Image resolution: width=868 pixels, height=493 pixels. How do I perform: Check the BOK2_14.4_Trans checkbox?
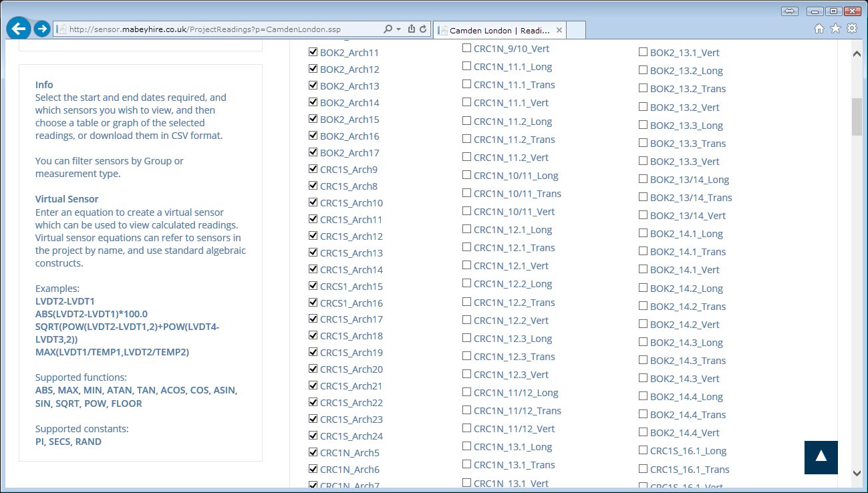click(x=643, y=414)
